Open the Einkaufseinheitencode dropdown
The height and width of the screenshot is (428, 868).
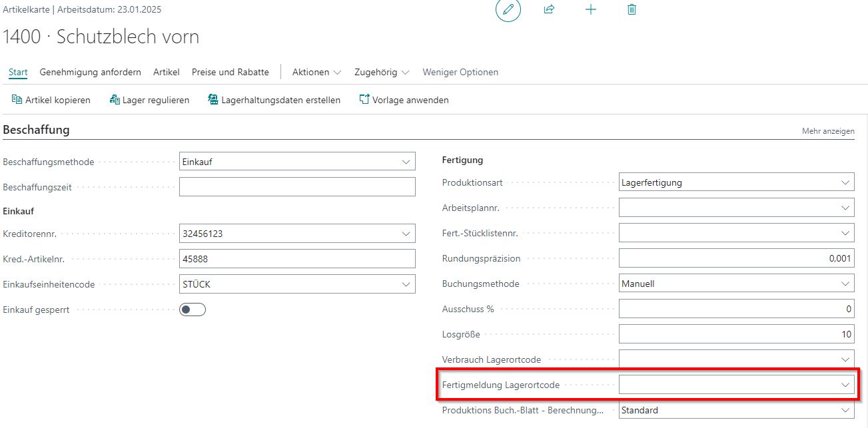pos(406,284)
